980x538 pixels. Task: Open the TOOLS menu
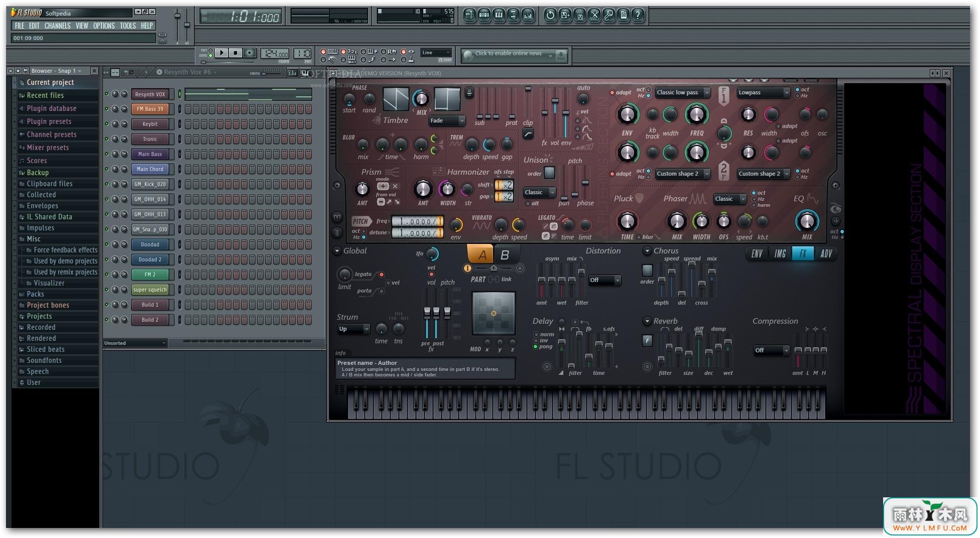point(128,26)
